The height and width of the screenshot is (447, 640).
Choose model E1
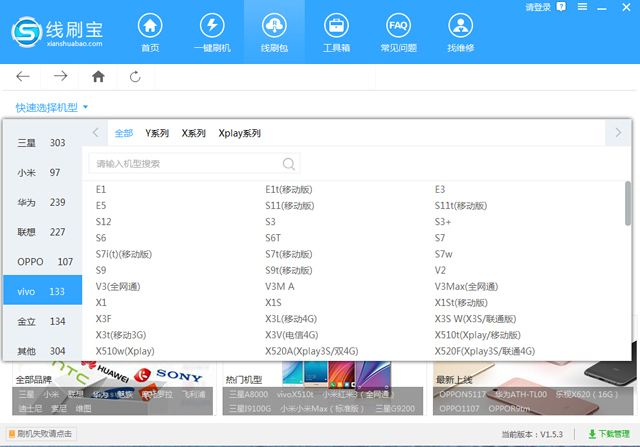[101, 189]
